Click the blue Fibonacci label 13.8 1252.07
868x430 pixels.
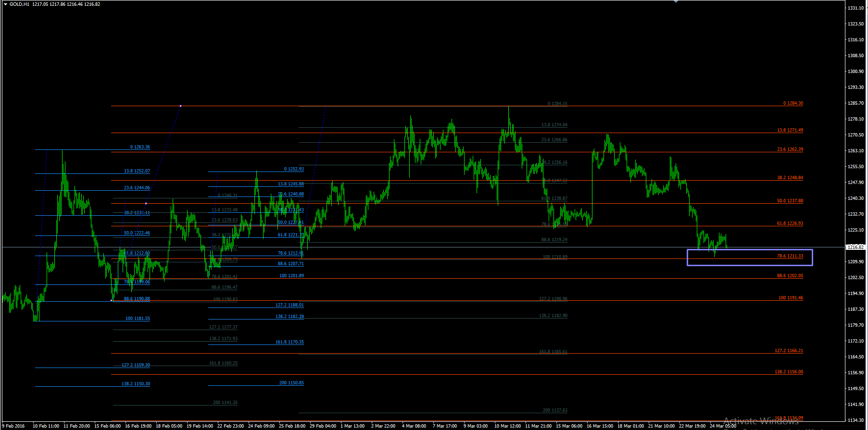(137, 171)
